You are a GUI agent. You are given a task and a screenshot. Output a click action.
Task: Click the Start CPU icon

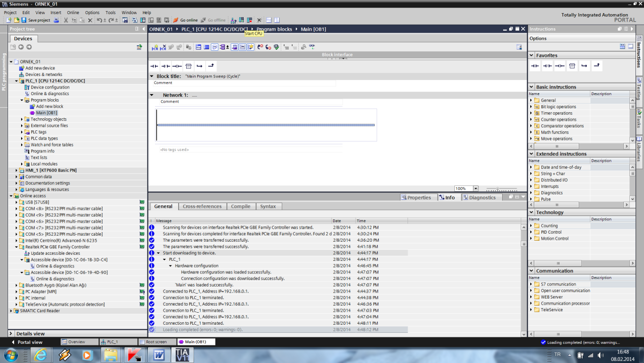click(242, 20)
